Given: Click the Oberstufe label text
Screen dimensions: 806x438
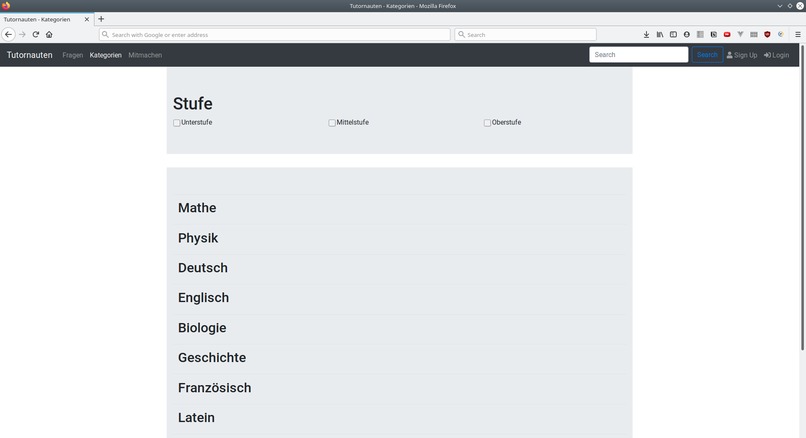Looking at the screenshot, I should click(506, 122).
